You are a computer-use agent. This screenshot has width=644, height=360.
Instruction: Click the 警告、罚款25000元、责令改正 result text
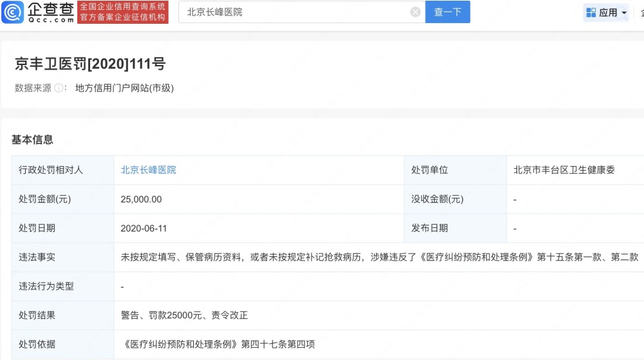point(184,316)
